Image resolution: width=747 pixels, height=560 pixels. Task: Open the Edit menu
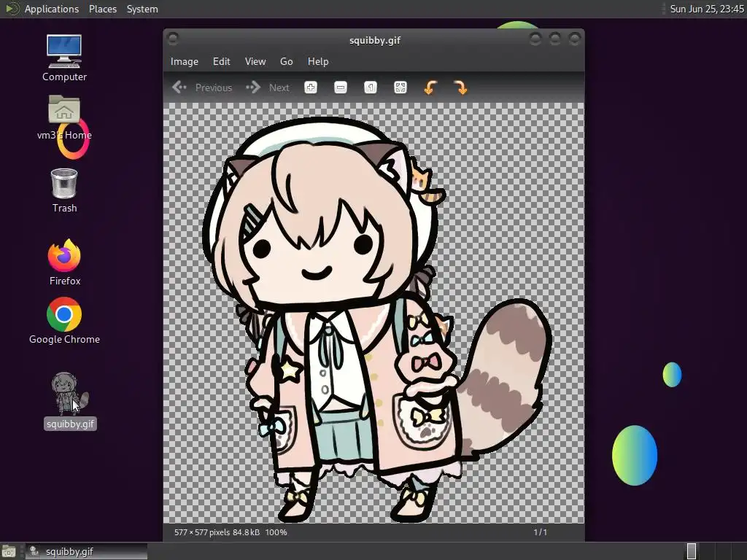coord(222,61)
